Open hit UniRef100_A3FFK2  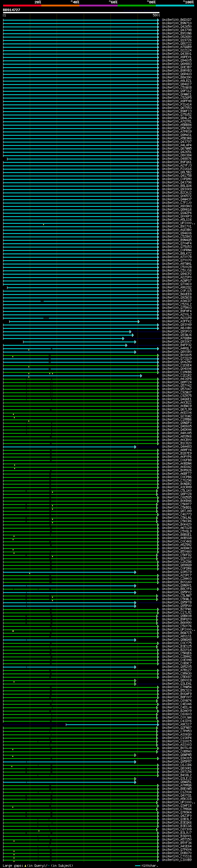[x=177, y=321]
